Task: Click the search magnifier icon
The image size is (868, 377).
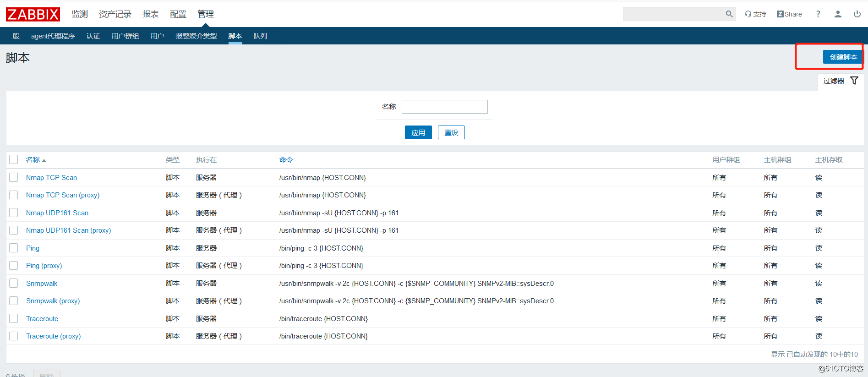Action: (x=729, y=14)
